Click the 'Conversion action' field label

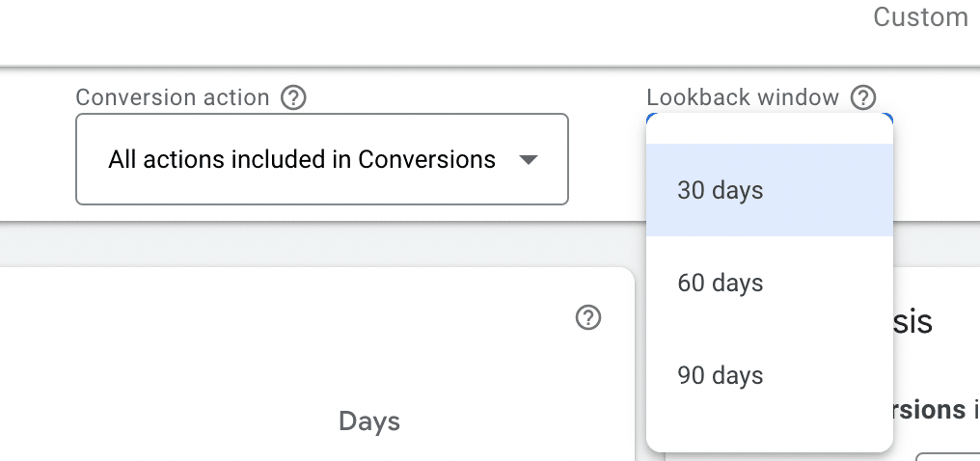click(172, 98)
